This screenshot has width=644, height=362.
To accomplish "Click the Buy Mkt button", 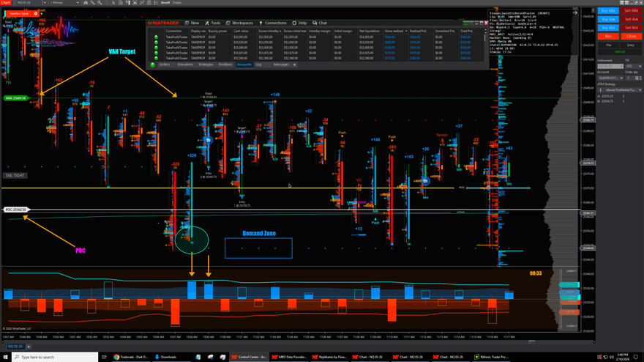I will (x=607, y=10).
